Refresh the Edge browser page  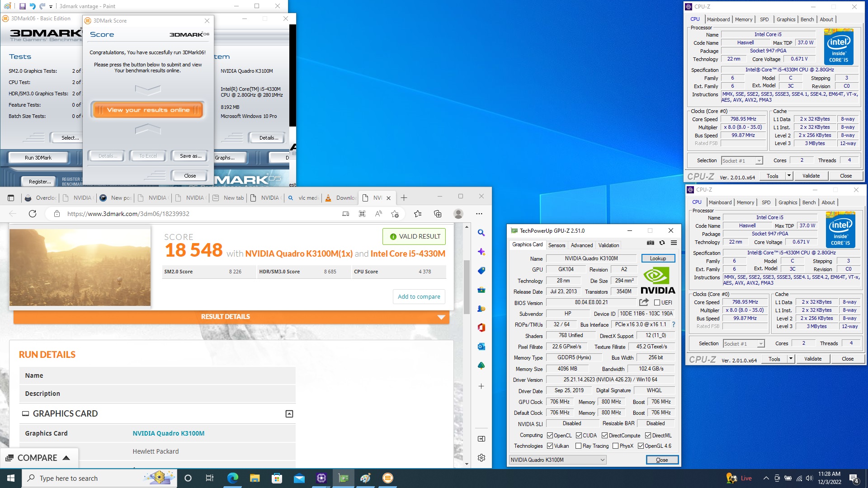point(33,214)
